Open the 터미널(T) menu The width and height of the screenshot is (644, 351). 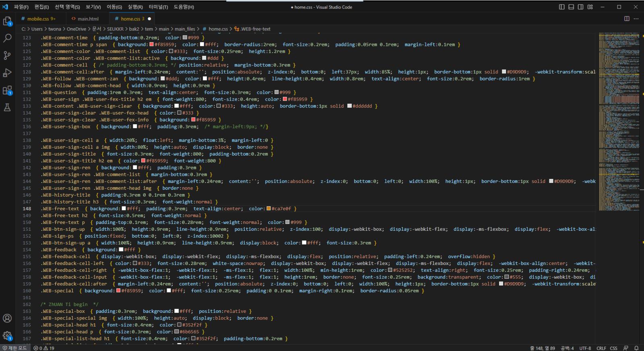158,7
